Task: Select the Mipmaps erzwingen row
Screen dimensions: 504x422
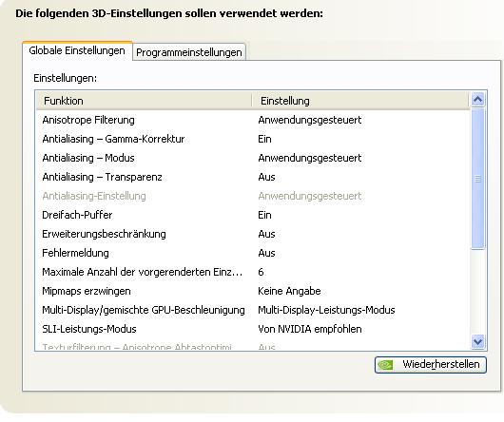Action: point(253,291)
